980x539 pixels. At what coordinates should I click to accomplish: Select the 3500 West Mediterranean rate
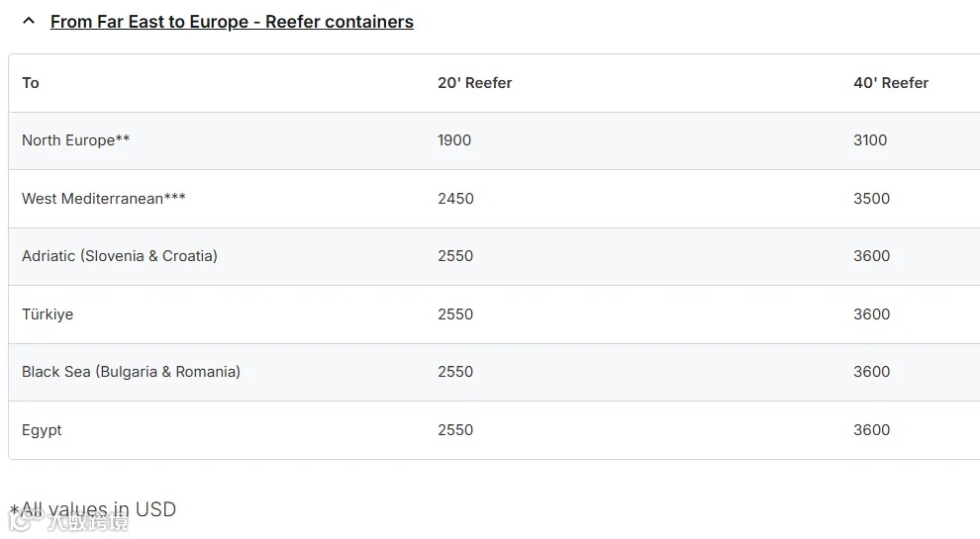pos(871,199)
